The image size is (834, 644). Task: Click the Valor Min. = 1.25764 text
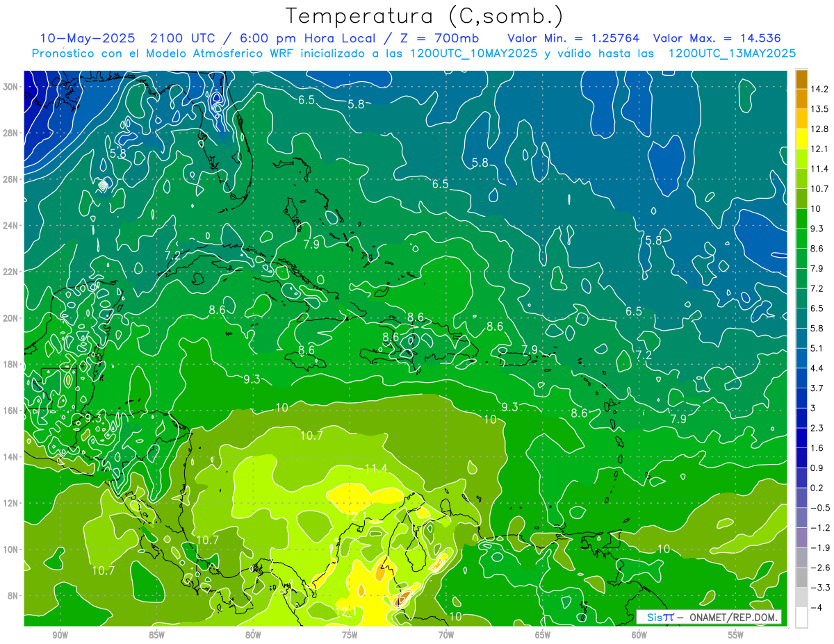pyautogui.click(x=573, y=38)
